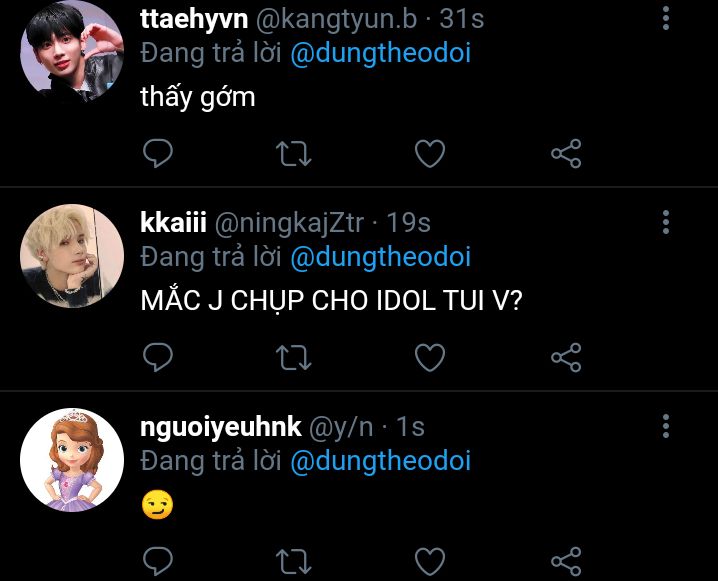Open more options for ttaehyvn's tweet
The width and height of the screenshot is (718, 581).
click(x=666, y=19)
